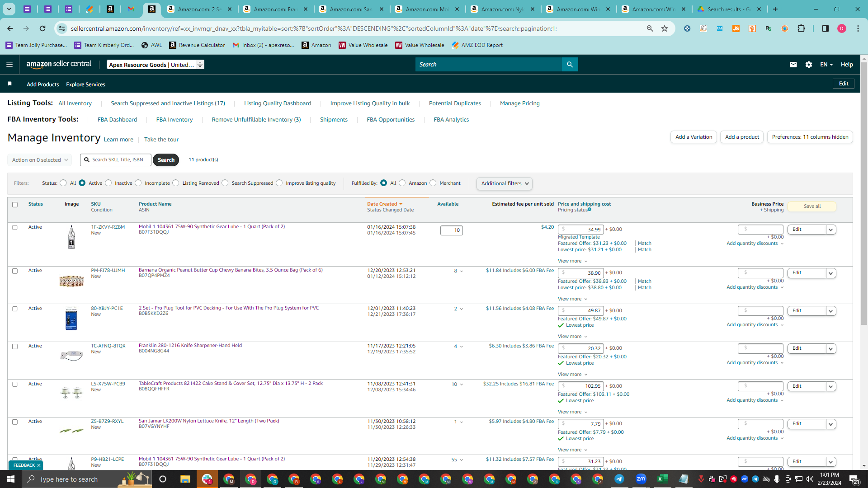Select the Merchant fulfilled-by radio button

pos(433,183)
